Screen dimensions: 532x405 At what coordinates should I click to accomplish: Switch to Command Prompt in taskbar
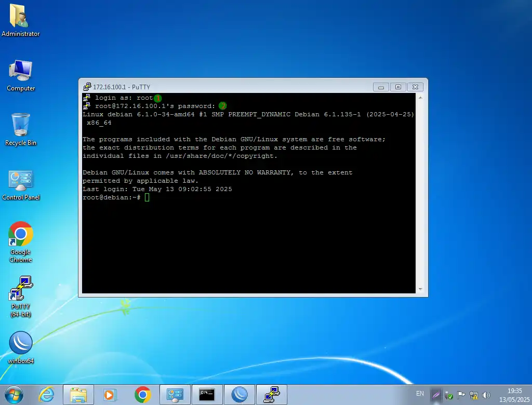coord(207,395)
